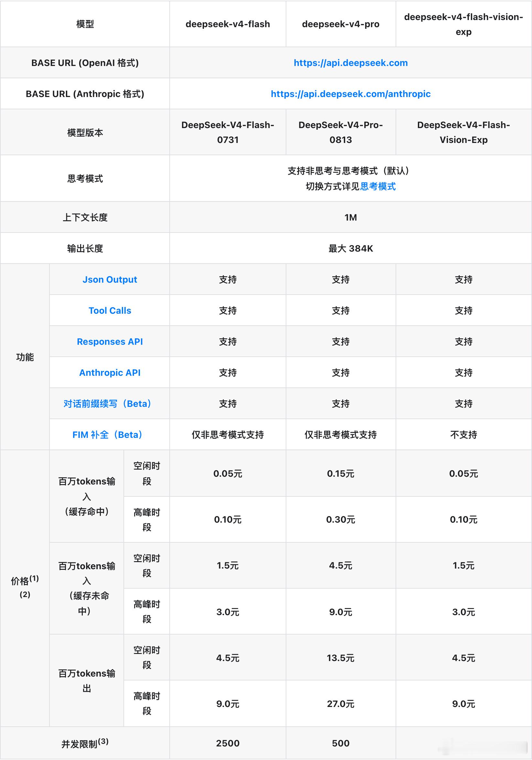The image size is (532, 760).
Task: Select 0.05元 in the deepseek-v4-flash column
Action: click(228, 474)
